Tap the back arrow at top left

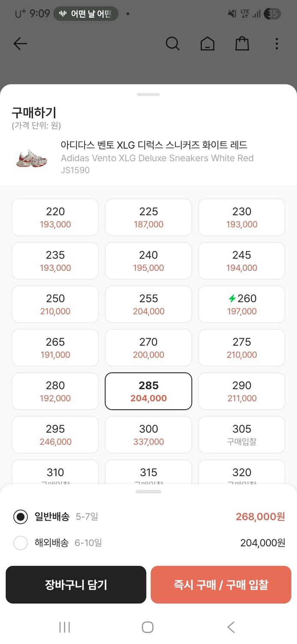click(20, 43)
